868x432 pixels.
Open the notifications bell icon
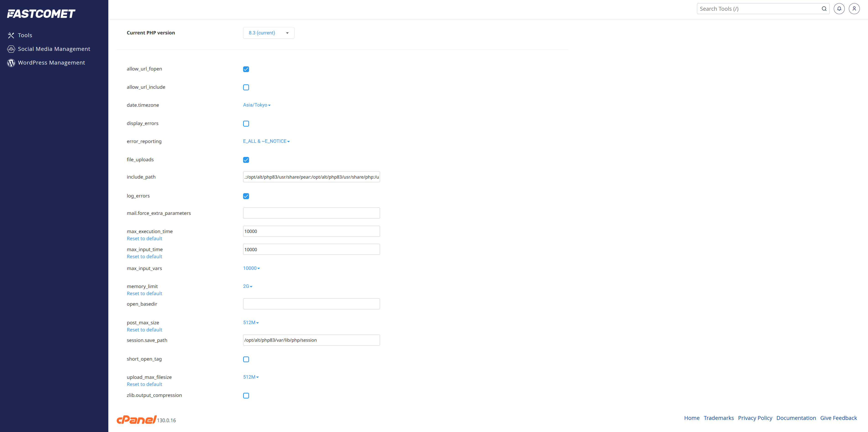tap(839, 9)
